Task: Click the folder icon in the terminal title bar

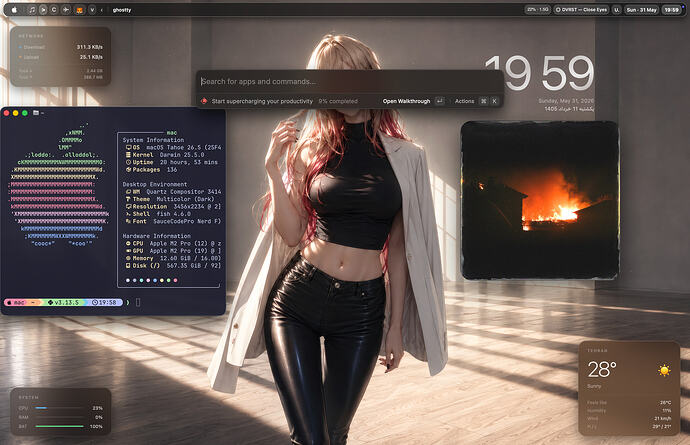Action: point(36,113)
